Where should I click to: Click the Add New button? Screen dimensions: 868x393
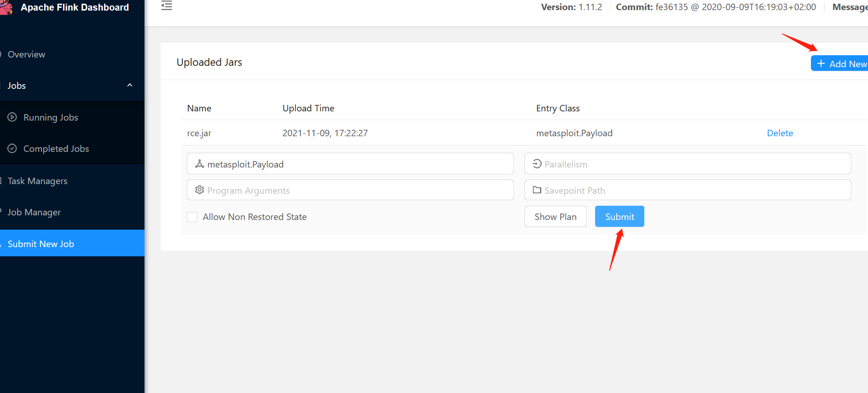click(x=839, y=64)
